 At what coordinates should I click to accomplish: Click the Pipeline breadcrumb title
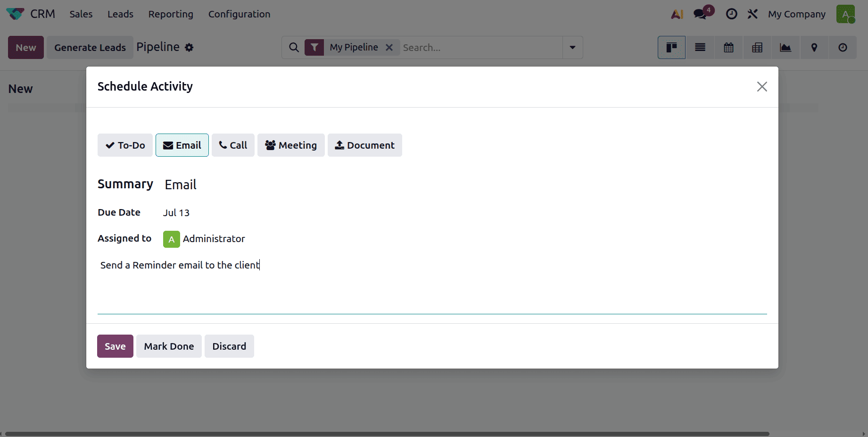pyautogui.click(x=158, y=47)
